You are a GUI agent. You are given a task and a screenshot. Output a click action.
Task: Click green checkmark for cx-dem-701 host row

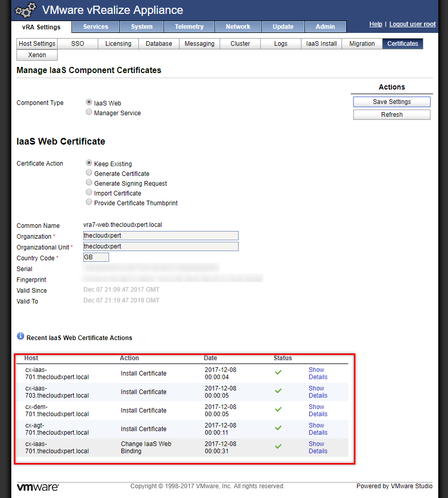278,410
